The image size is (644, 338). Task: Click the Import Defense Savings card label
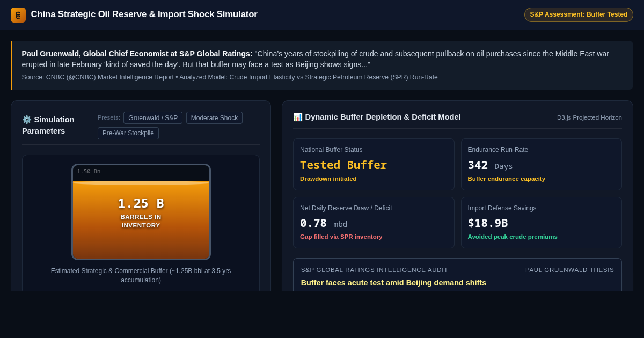[502, 208]
